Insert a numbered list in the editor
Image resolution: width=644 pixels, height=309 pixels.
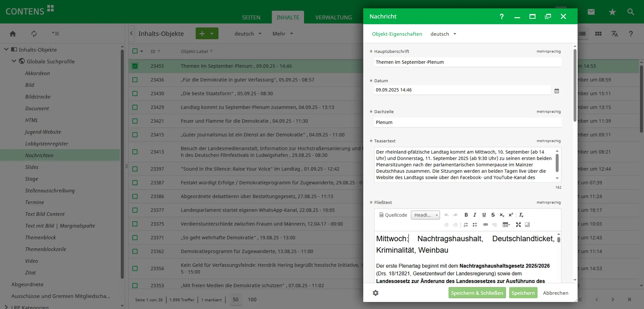[x=466, y=225]
